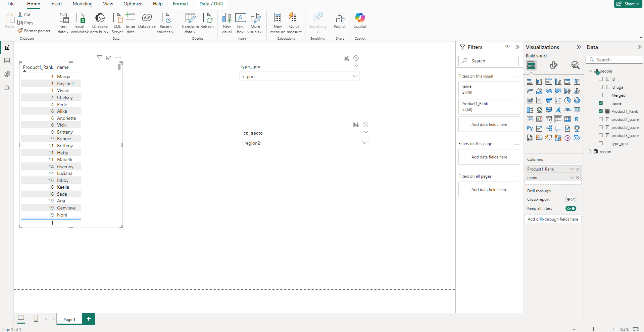This screenshot has width=644, height=332.
Task: Switch to the Modeling ribbon tab
Action: tap(83, 4)
